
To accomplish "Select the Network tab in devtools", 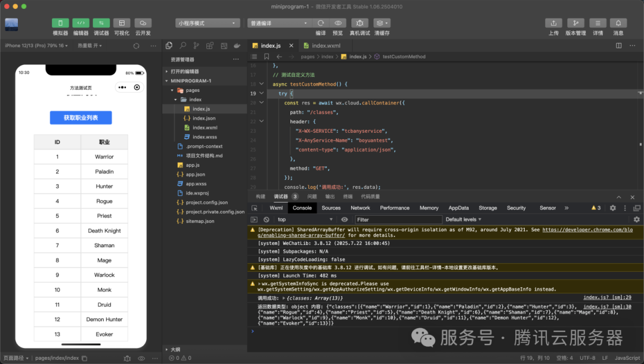I will (x=360, y=208).
